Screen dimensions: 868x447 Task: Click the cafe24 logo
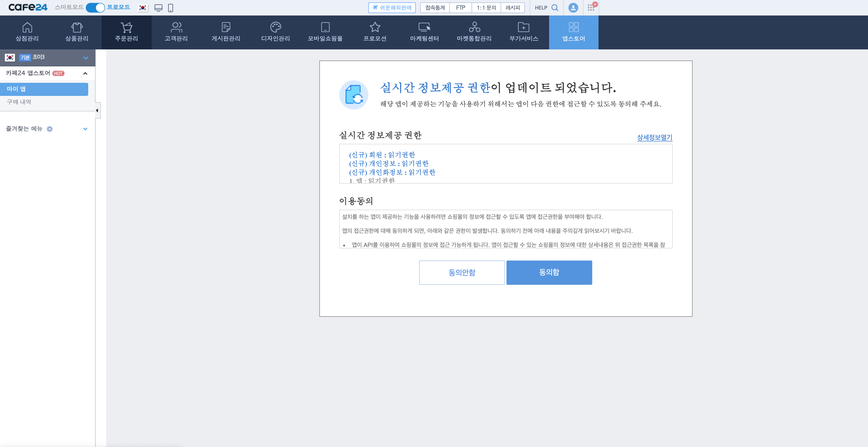[x=28, y=8]
